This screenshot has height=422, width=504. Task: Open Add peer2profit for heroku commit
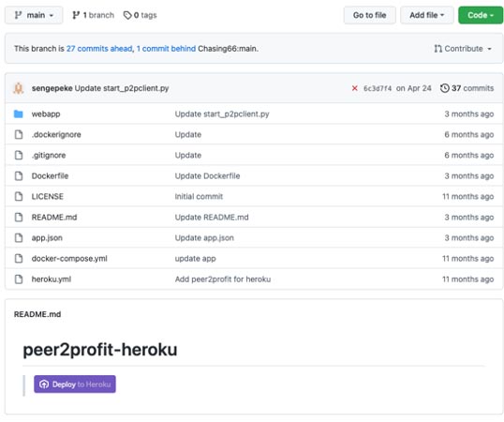click(223, 279)
